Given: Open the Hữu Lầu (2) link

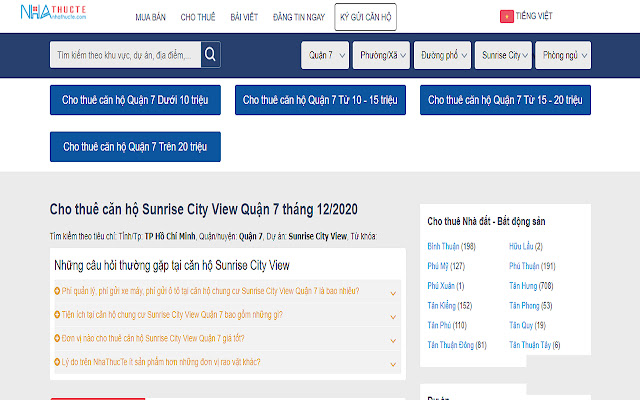Looking at the screenshot, I should pos(526,246).
